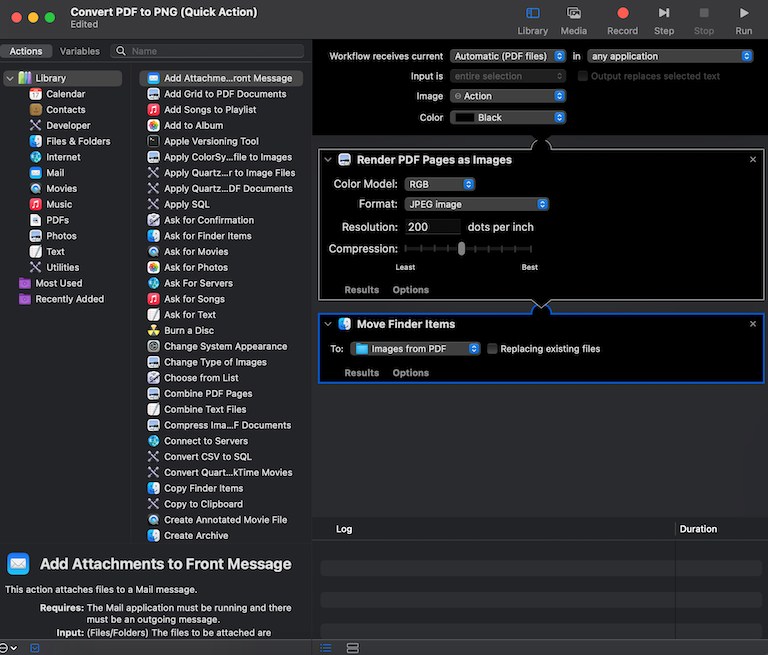768x655 pixels.
Task: Select the Utilities category icon
Action: pyautogui.click(x=36, y=267)
